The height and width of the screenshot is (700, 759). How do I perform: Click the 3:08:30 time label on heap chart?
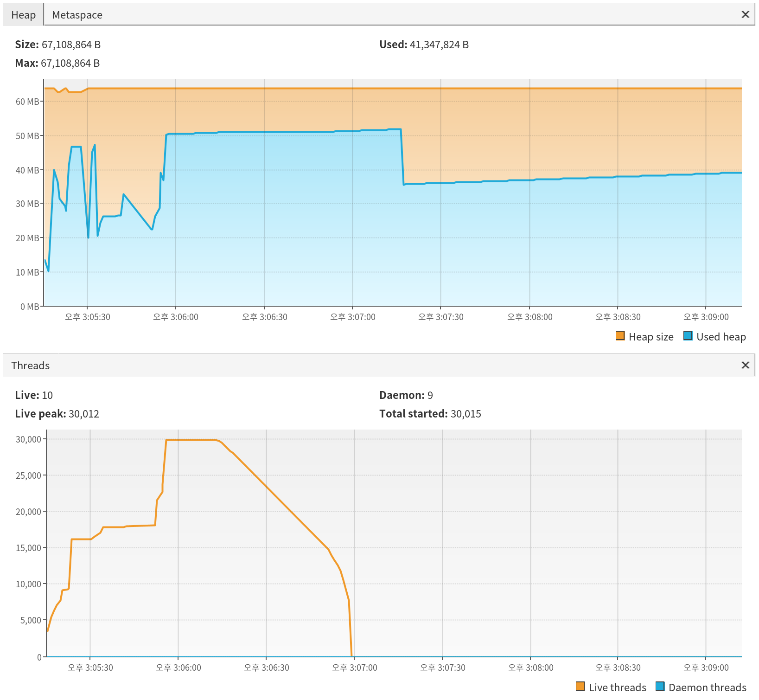click(618, 317)
